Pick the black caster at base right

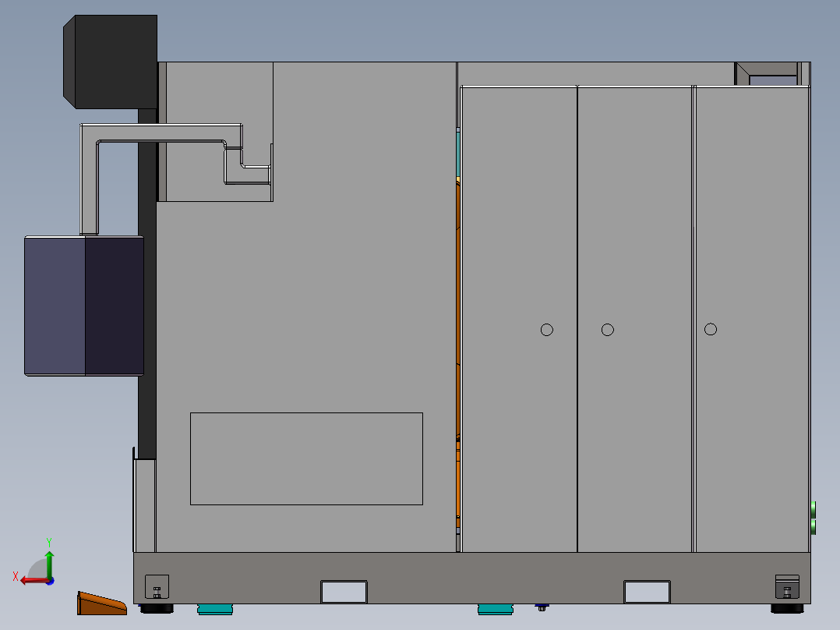tap(787, 608)
